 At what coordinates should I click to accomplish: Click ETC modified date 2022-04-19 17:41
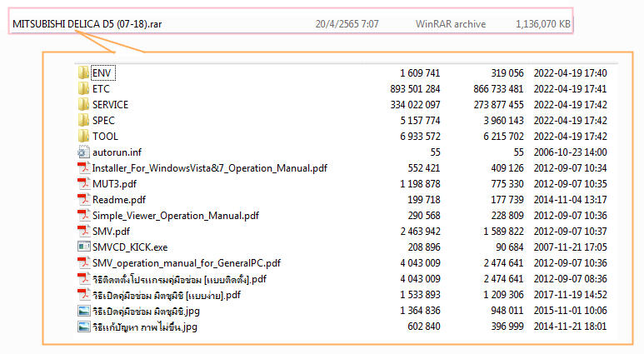tap(570, 88)
